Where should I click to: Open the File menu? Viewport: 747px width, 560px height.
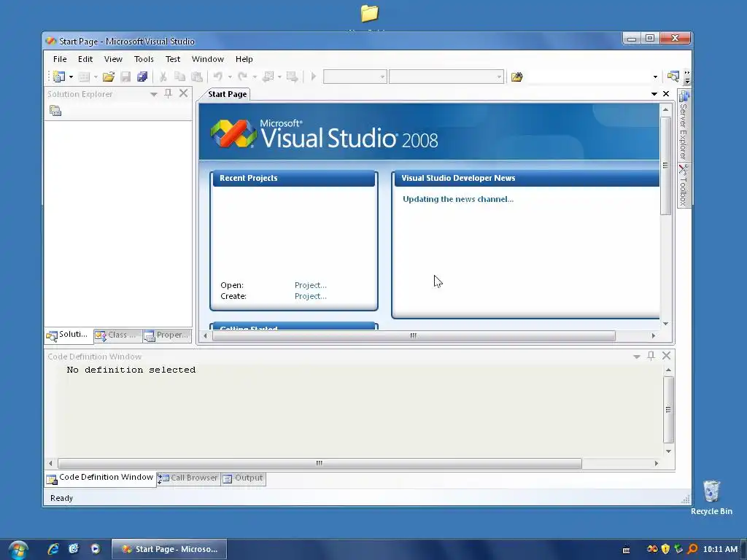coord(60,59)
